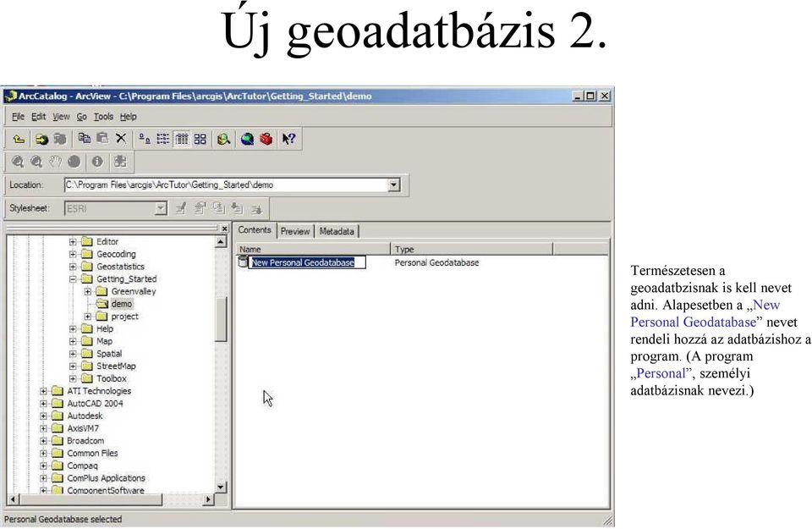This screenshot has width=812, height=529.
Task: Sort by the Type column header
Action: point(471,249)
